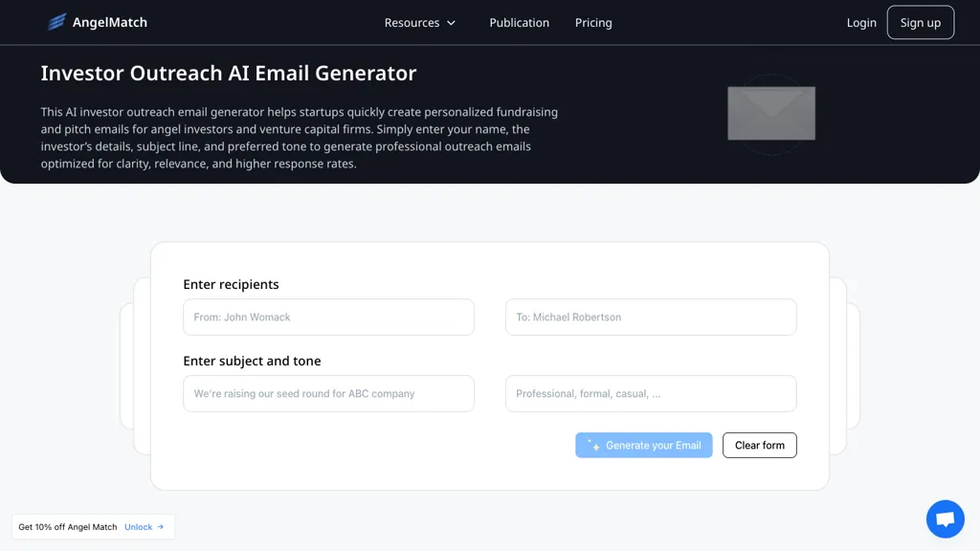The width and height of the screenshot is (980, 551).
Task: Click the AngelMatch brand name text
Action: click(110, 23)
